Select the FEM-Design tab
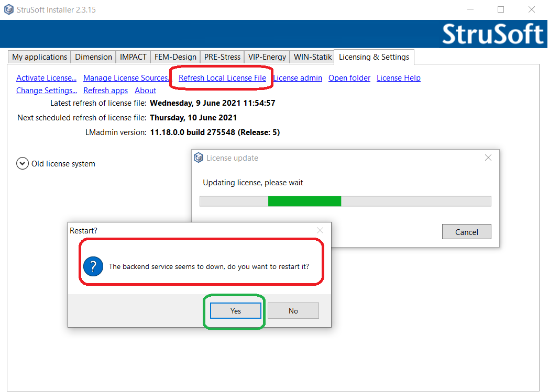Image resolution: width=549 pixels, height=392 pixels. [175, 57]
